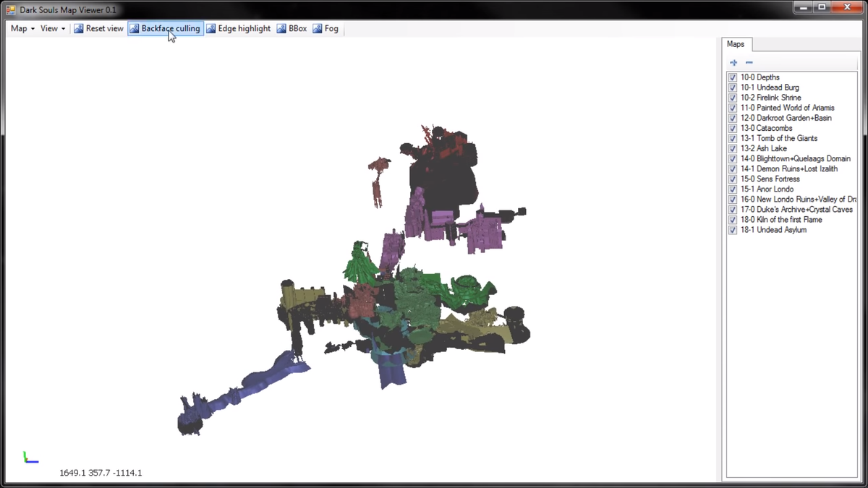The height and width of the screenshot is (488, 868).
Task: Switch to the Maps tab
Action: 736,44
